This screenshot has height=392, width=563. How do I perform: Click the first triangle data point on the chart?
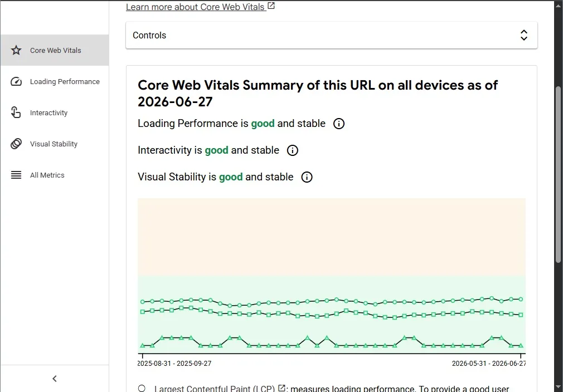click(x=143, y=345)
